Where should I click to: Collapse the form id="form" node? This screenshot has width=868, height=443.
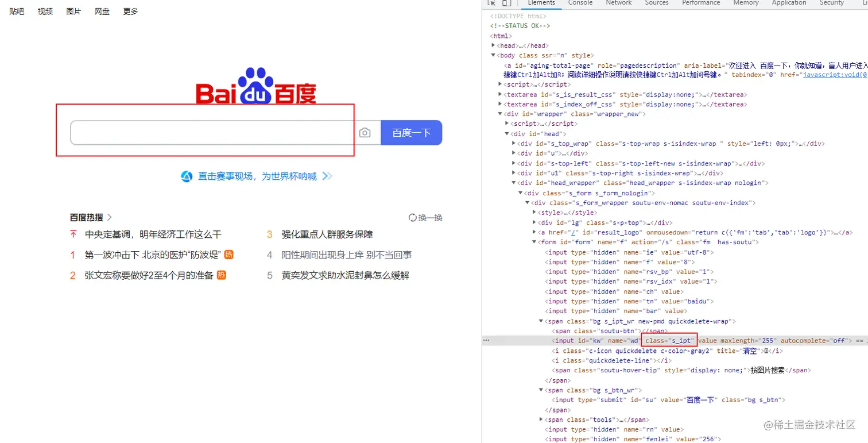[534, 242]
